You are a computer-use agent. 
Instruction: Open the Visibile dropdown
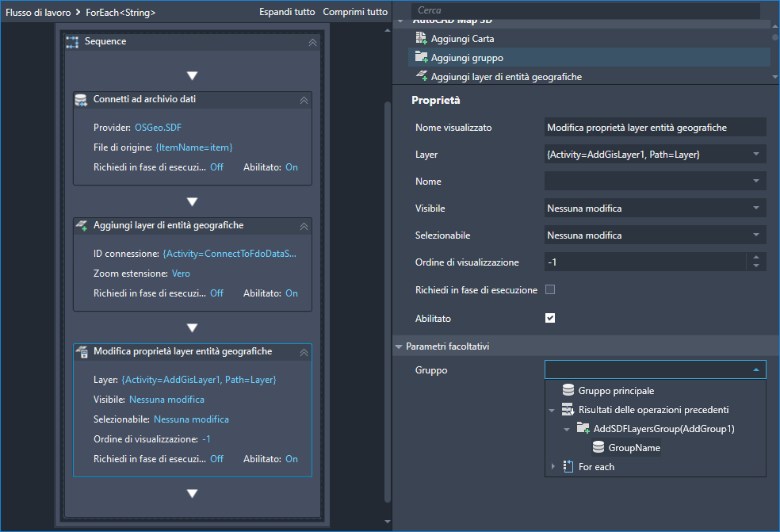[x=756, y=208]
